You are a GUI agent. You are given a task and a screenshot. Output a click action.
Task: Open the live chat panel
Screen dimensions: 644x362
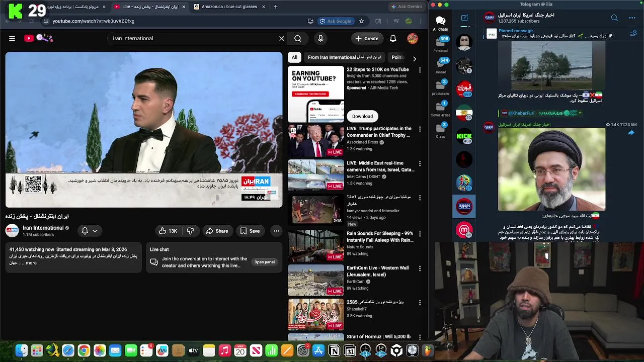264,262
